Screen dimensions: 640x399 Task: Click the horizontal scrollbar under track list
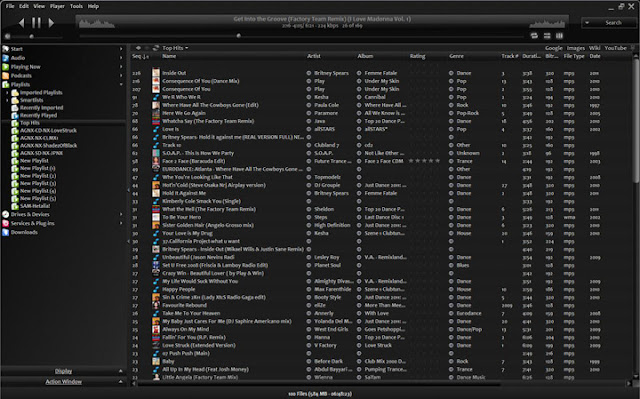pos(319,384)
